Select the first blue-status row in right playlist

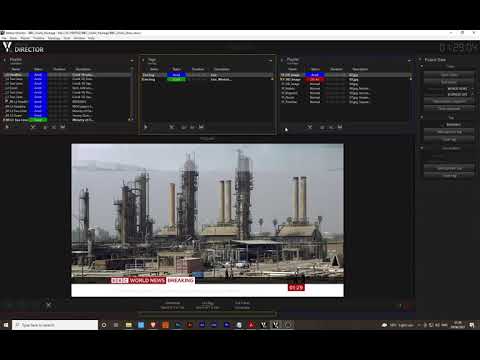click(345, 75)
